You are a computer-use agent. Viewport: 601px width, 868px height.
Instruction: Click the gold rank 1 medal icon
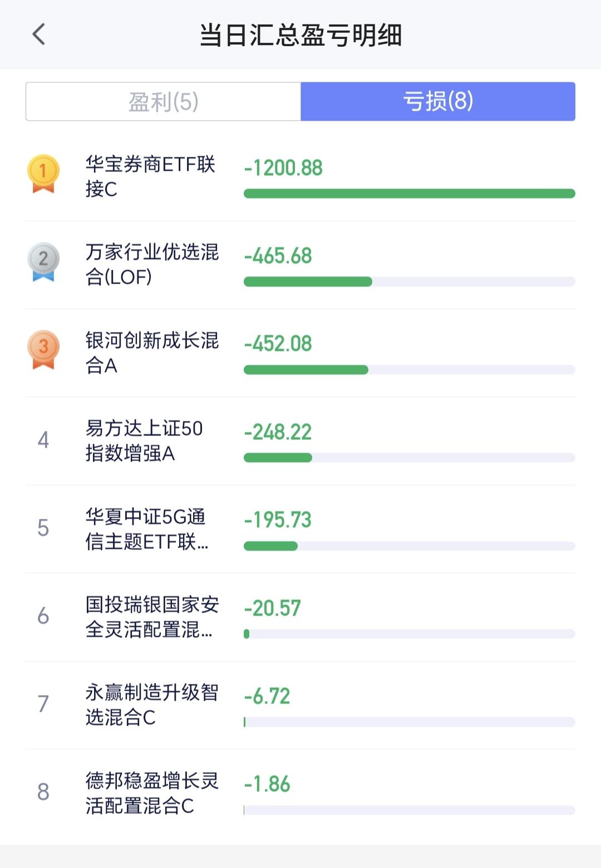(x=43, y=174)
